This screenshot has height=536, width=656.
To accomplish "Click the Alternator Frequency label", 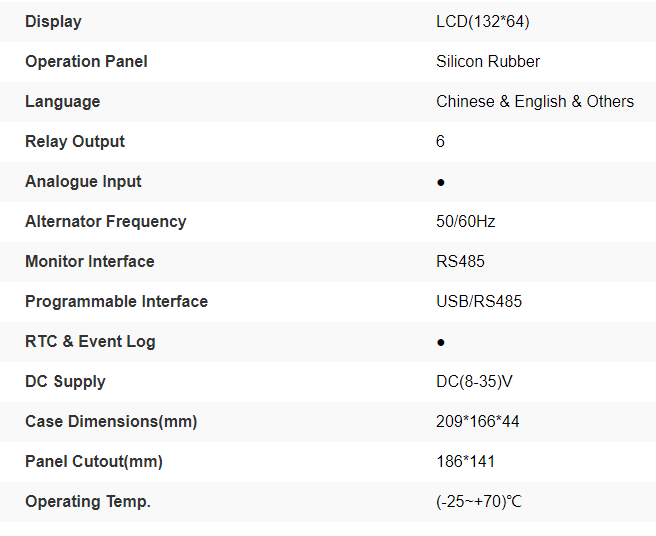I will click(x=105, y=221).
